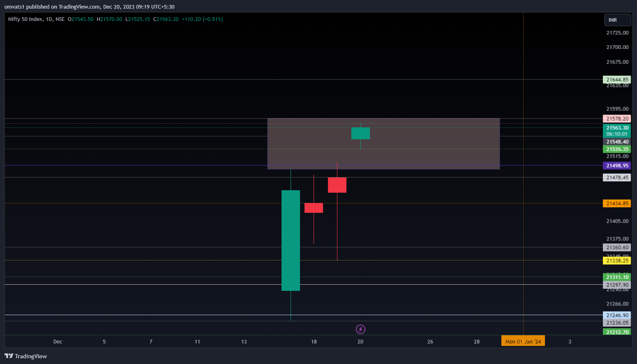
Task: Select the 21360.60 price label
Action: (x=617, y=247)
